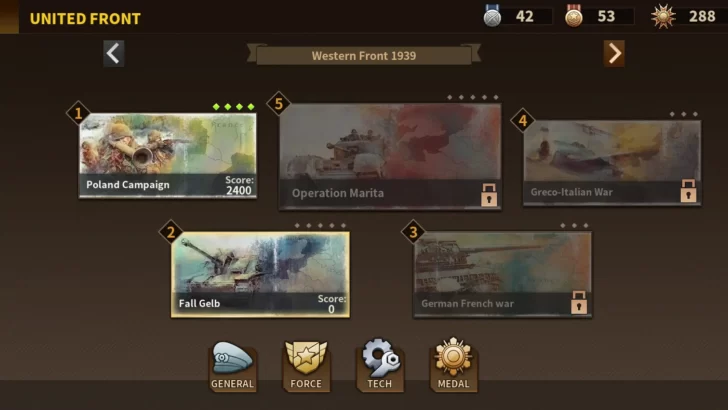728x410 pixels.
Task: Go to the previous front with the left arrow
Action: pos(114,53)
